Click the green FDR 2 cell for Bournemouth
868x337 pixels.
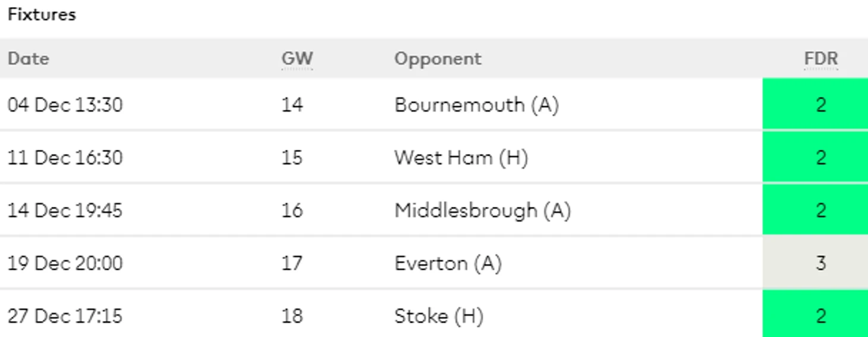pyautogui.click(x=815, y=104)
